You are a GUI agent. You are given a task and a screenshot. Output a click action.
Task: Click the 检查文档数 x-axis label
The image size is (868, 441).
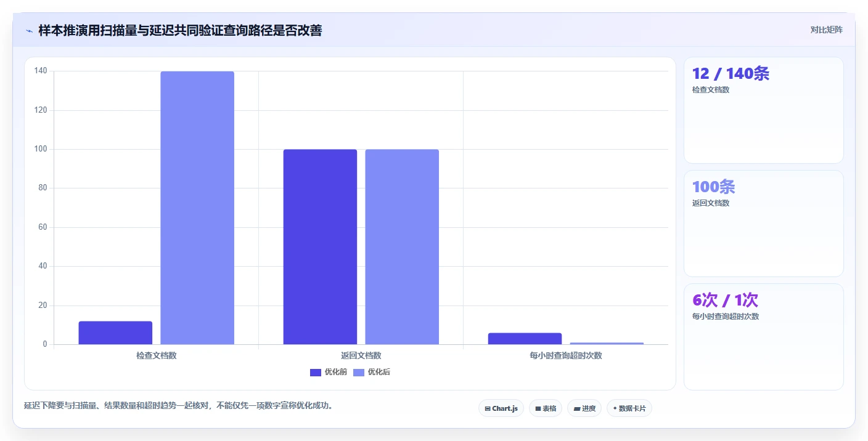pyautogui.click(x=157, y=355)
